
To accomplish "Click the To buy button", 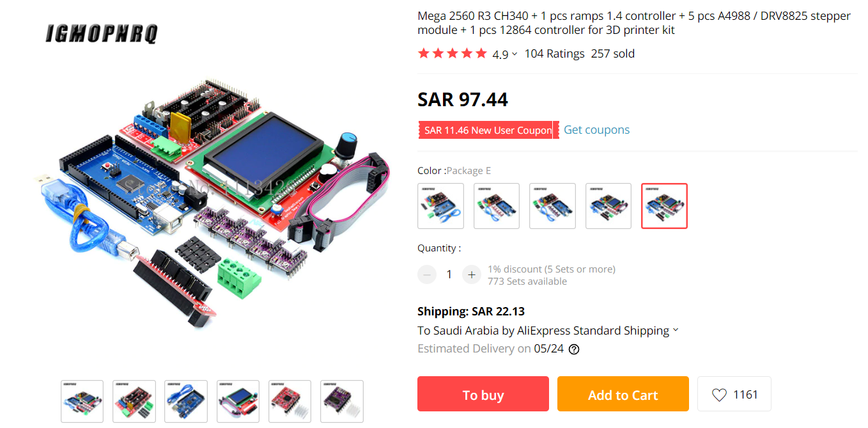I will click(x=483, y=394).
